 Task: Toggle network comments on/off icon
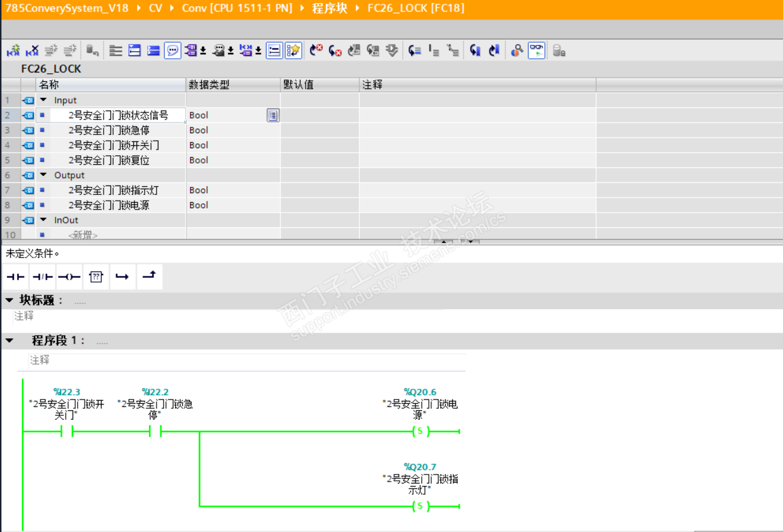click(x=274, y=50)
